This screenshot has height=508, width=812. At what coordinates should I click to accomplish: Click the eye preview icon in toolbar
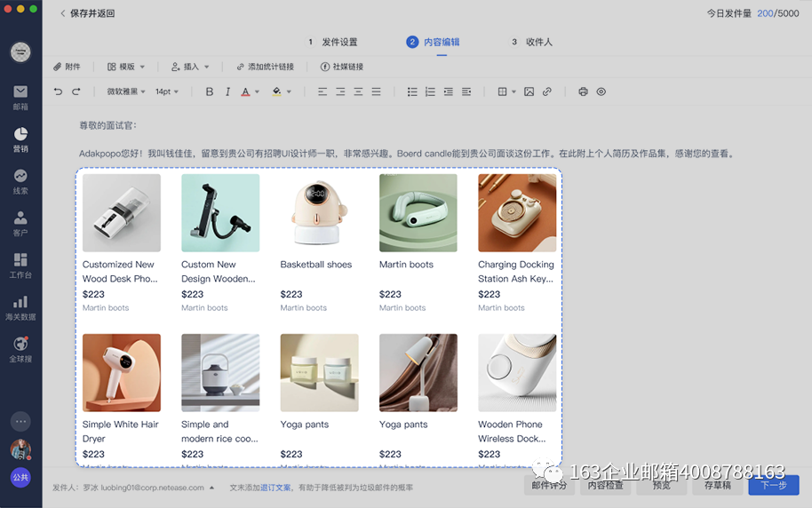pyautogui.click(x=601, y=91)
